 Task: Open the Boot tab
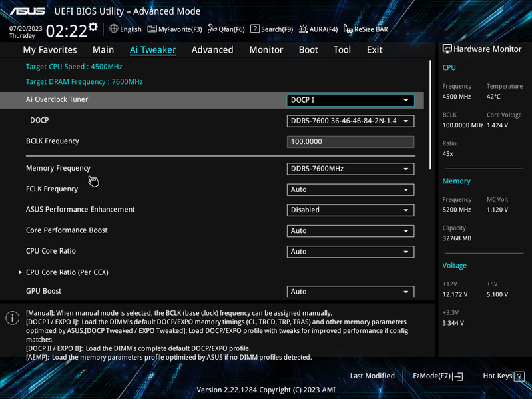pyautogui.click(x=308, y=50)
